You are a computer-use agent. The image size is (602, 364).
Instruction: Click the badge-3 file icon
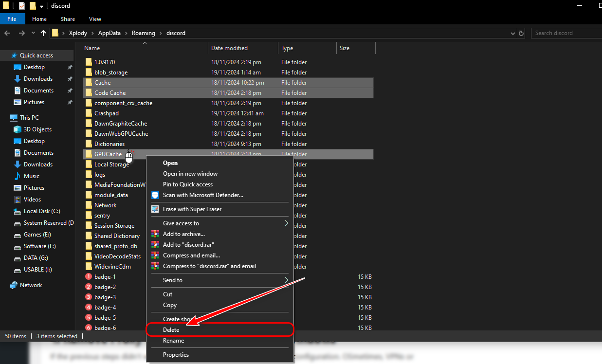pos(89,297)
